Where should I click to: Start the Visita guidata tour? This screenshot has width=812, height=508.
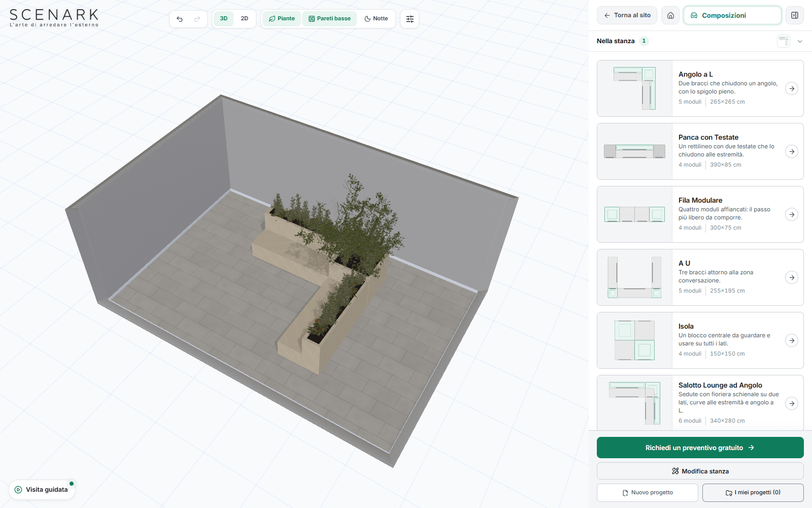pos(42,490)
